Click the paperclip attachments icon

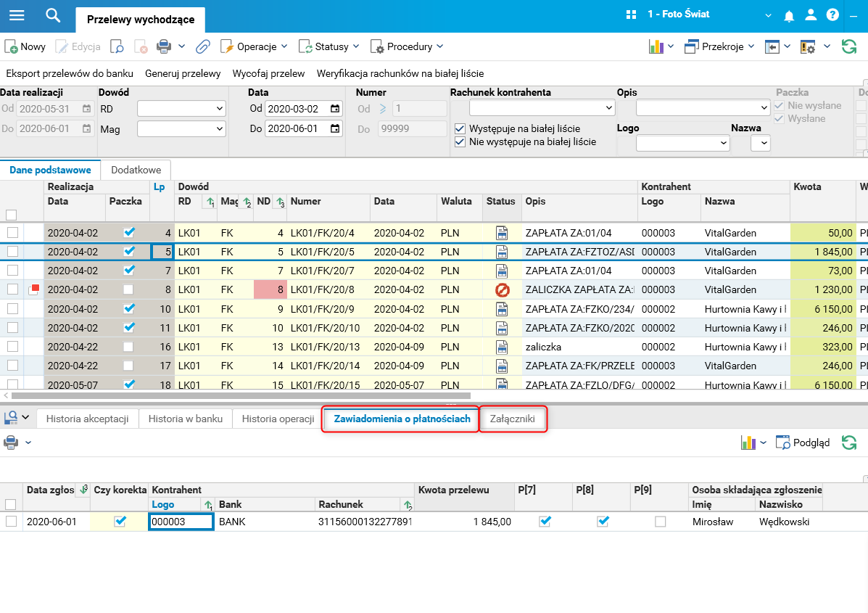203,46
